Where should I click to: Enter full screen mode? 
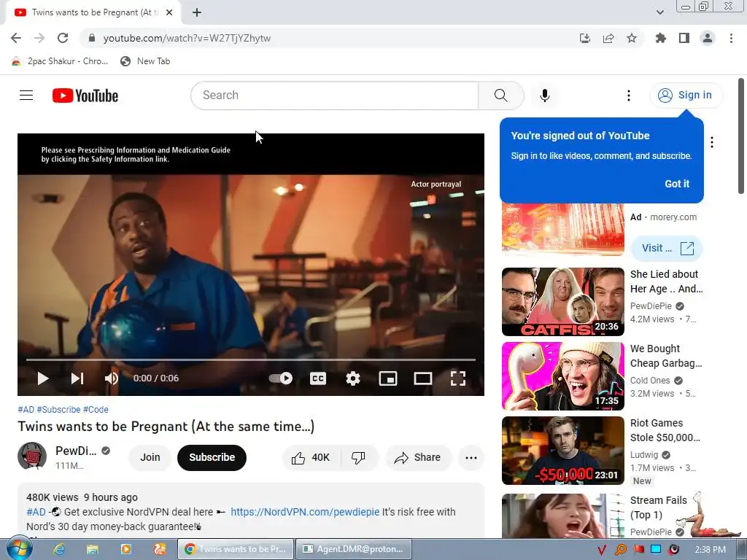[458, 378]
